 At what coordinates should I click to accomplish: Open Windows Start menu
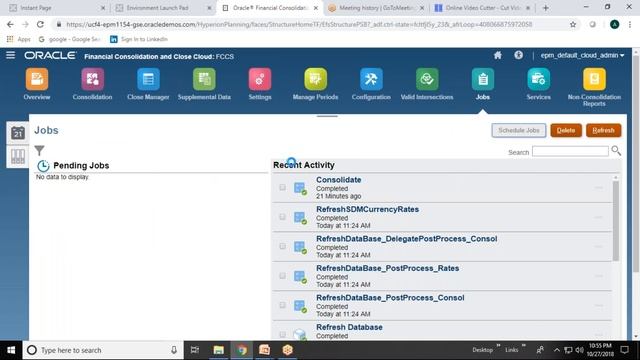[x=11, y=350]
